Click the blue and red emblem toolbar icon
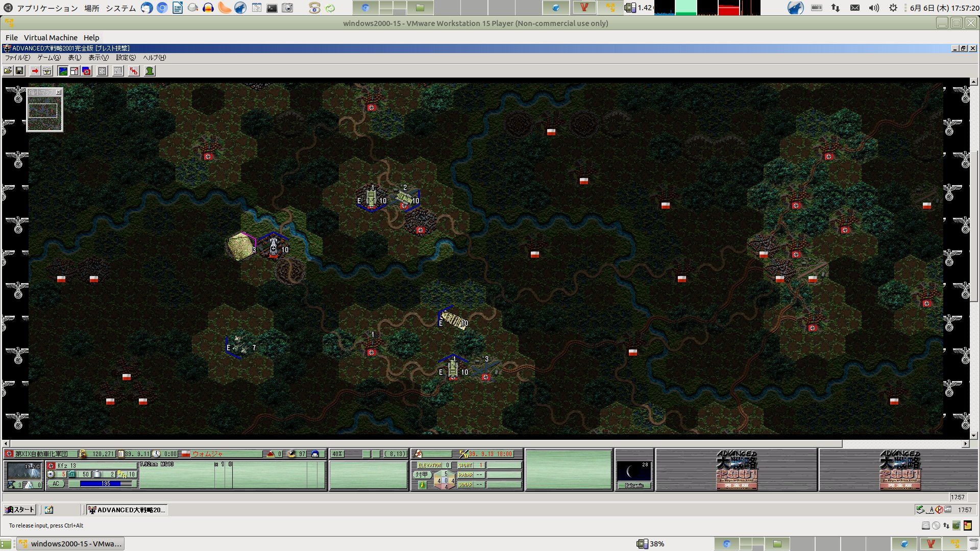Image resolution: width=980 pixels, height=551 pixels. point(86,71)
